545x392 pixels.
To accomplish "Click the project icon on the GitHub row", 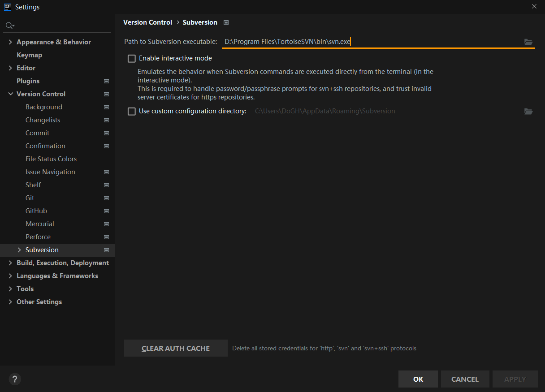I will [x=106, y=211].
